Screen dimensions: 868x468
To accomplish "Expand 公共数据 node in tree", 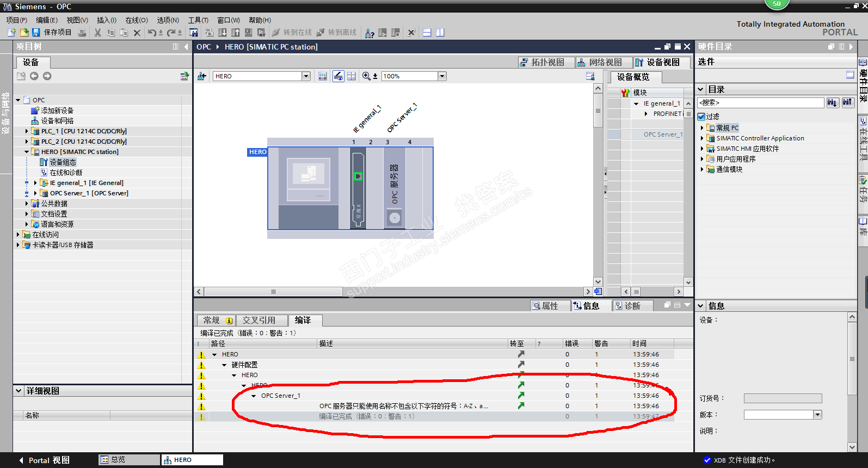I will point(27,204).
